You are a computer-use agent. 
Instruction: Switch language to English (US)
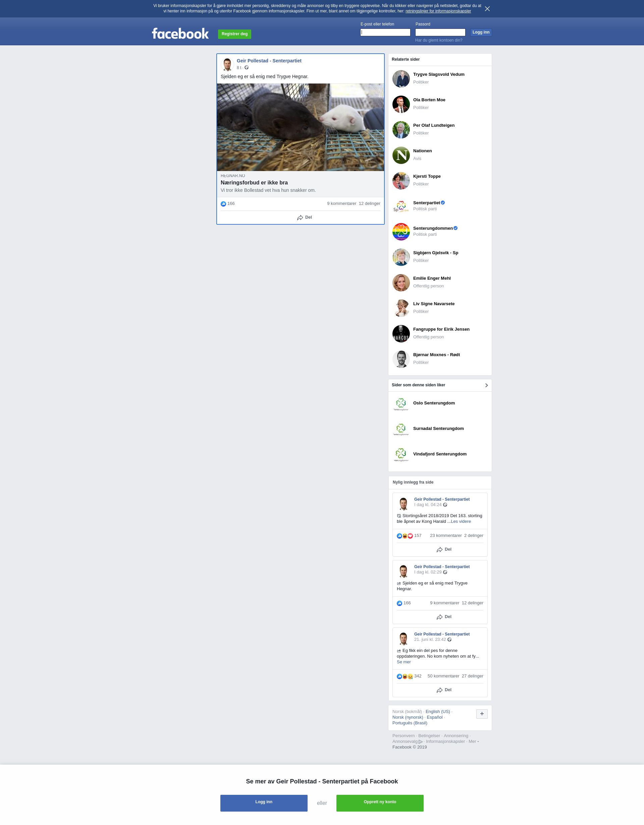coord(437,712)
